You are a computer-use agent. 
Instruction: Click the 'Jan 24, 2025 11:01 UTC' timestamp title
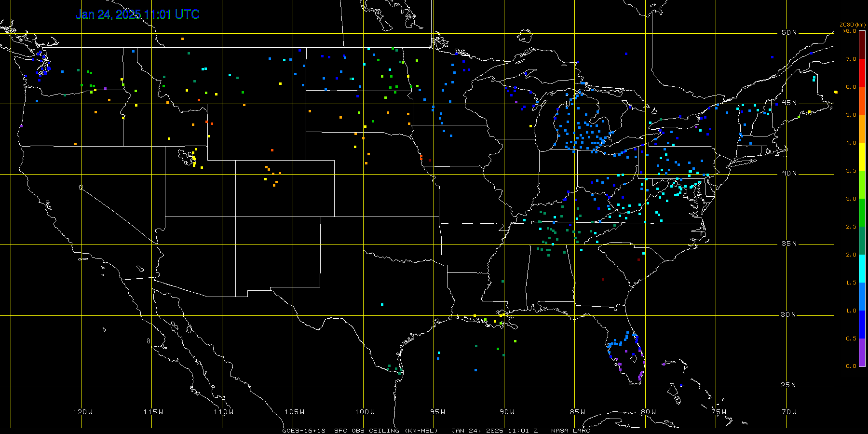[x=137, y=14]
